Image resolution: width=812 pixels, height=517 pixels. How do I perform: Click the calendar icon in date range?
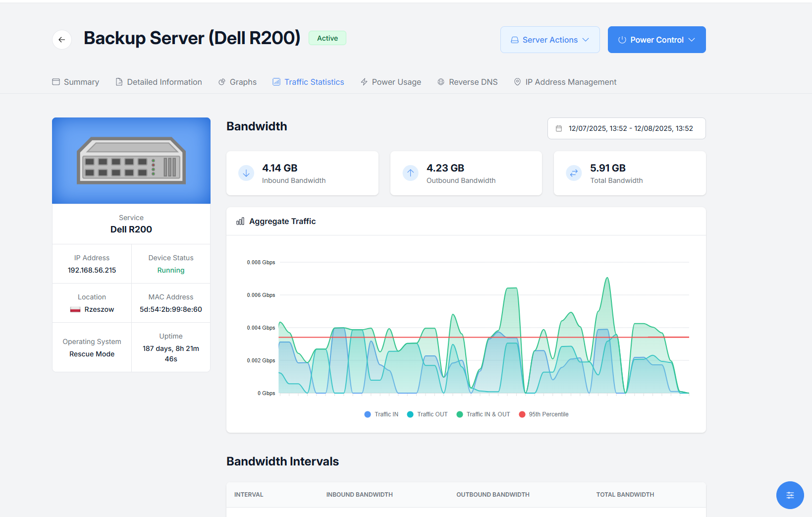tap(559, 128)
